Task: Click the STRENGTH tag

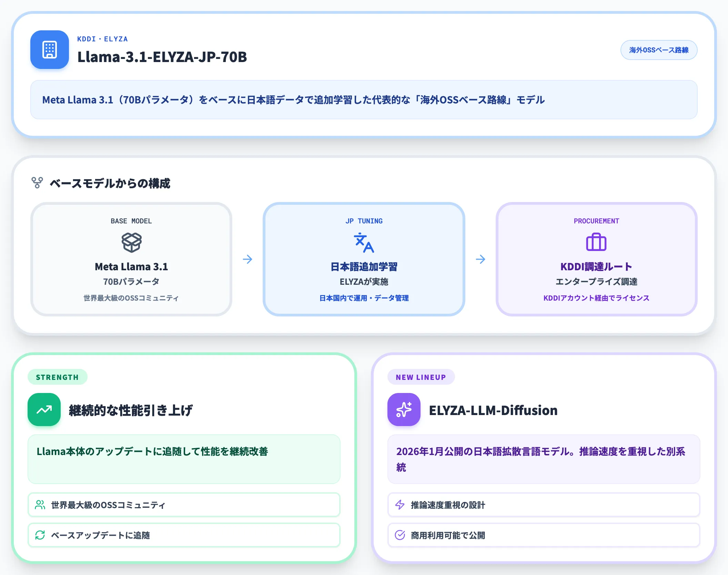Action: (57, 377)
